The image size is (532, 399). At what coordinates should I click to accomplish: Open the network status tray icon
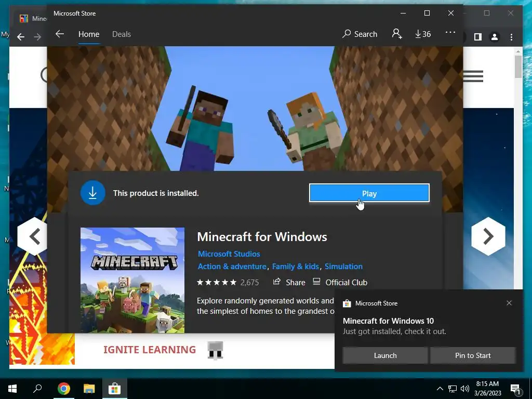(x=453, y=389)
